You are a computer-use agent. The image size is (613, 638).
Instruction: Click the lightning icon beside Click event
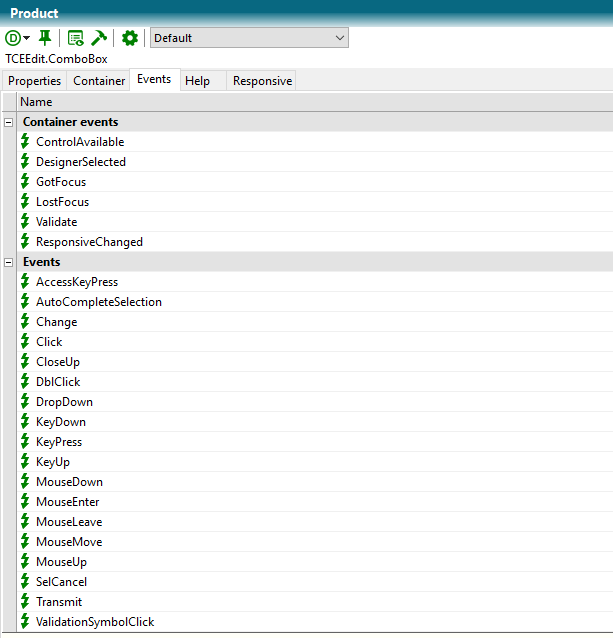point(26,341)
